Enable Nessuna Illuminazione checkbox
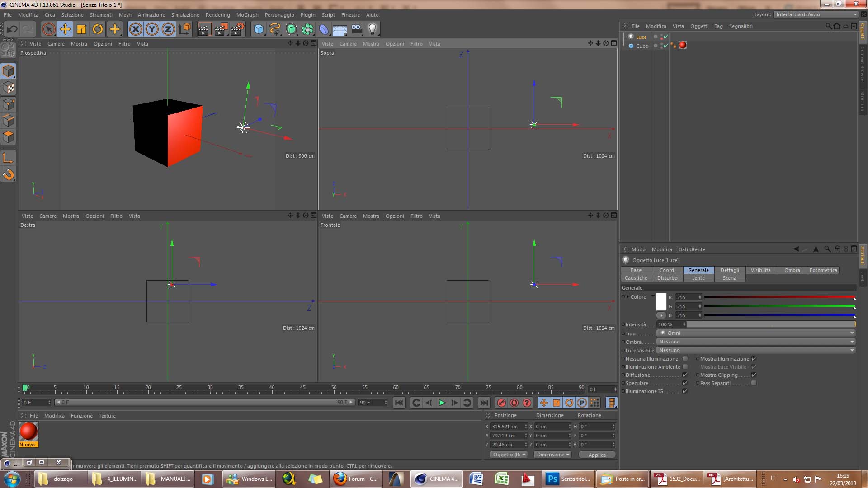 click(x=685, y=359)
